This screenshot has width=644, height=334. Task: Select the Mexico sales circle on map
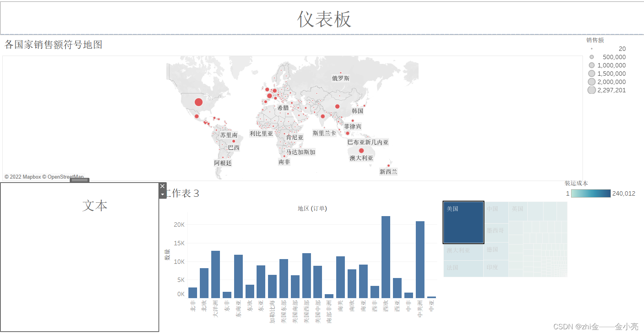(197, 116)
